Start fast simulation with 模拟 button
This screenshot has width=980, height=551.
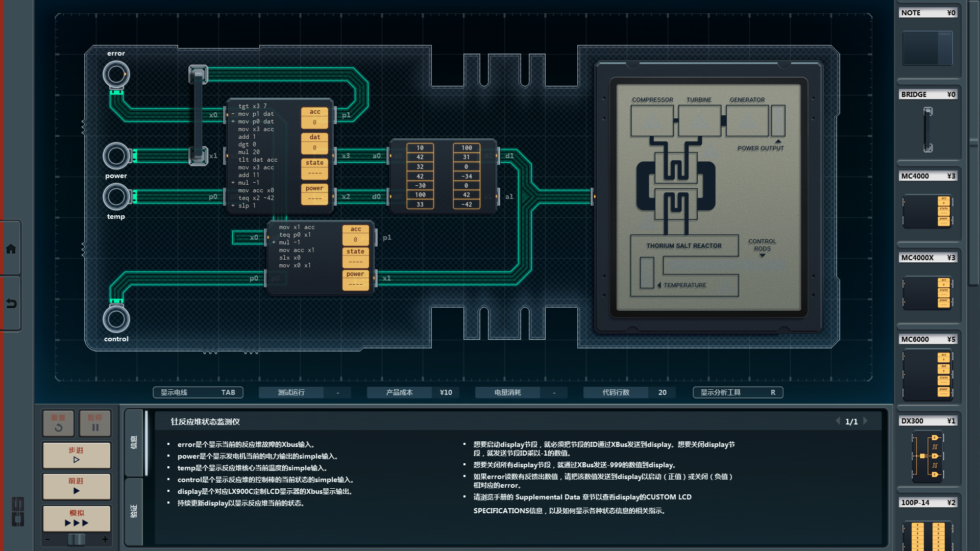[x=77, y=518]
